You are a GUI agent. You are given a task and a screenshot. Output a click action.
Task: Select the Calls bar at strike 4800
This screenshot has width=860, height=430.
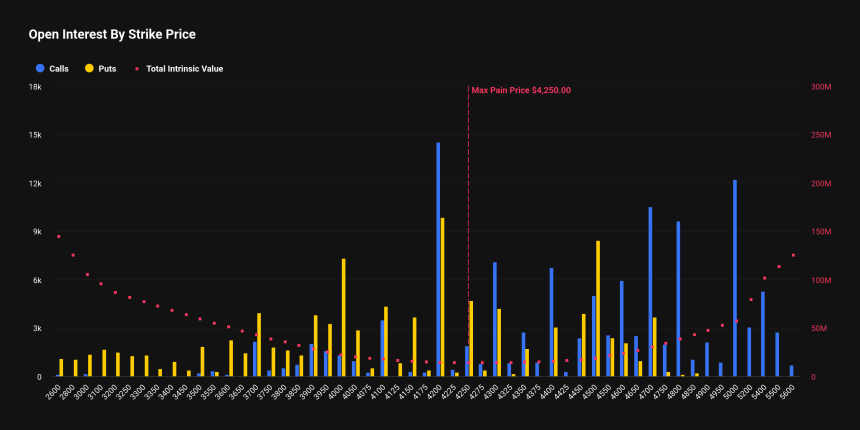(678, 299)
